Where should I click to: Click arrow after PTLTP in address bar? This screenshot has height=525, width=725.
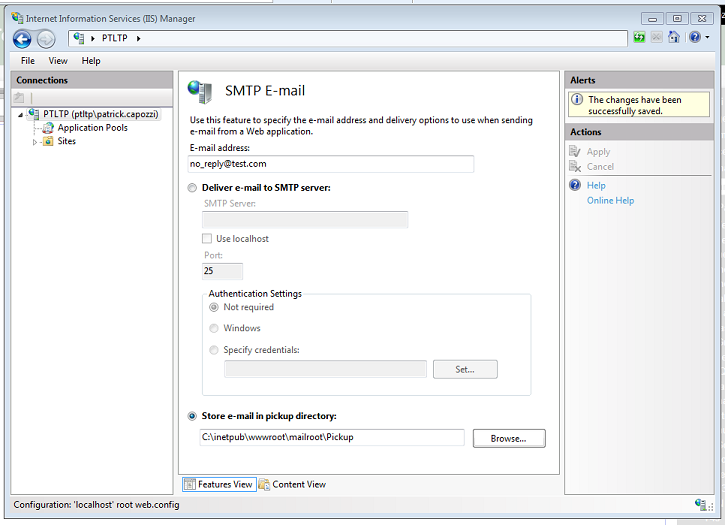click(x=138, y=38)
